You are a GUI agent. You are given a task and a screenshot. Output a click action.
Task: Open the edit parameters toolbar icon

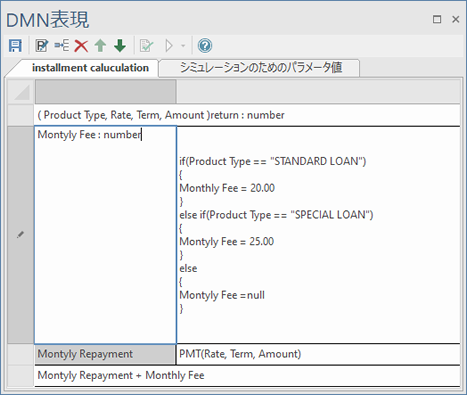point(42,46)
